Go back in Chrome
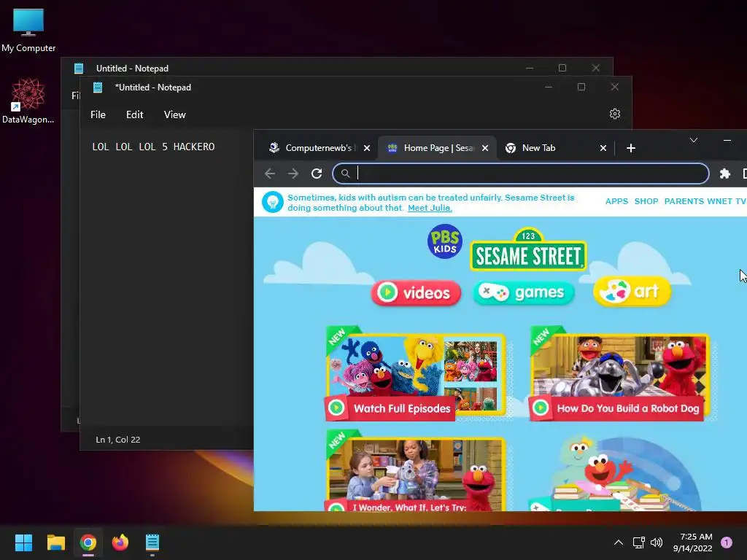 coord(270,174)
